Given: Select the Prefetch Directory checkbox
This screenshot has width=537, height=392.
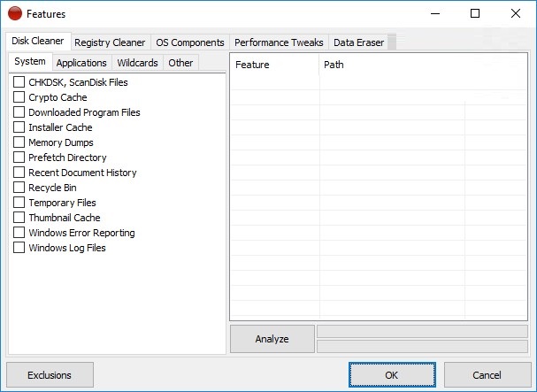Looking at the screenshot, I should 19,158.
